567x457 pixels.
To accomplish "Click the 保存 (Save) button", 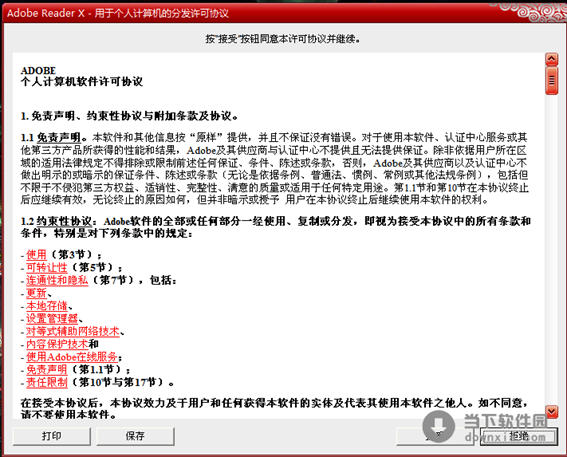I will pos(135,436).
